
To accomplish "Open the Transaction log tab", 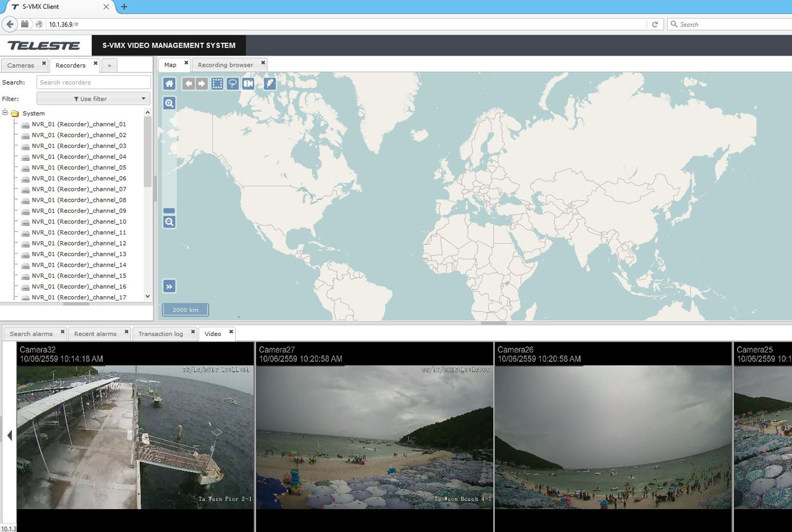I will (x=160, y=334).
